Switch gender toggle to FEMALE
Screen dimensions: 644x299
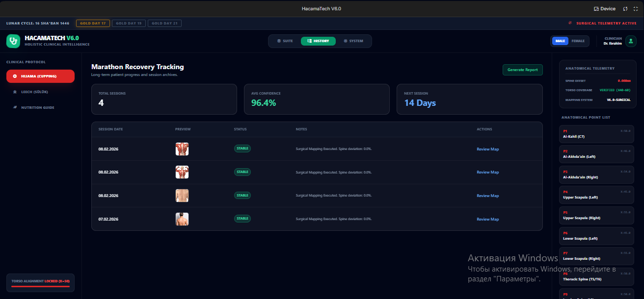click(578, 41)
